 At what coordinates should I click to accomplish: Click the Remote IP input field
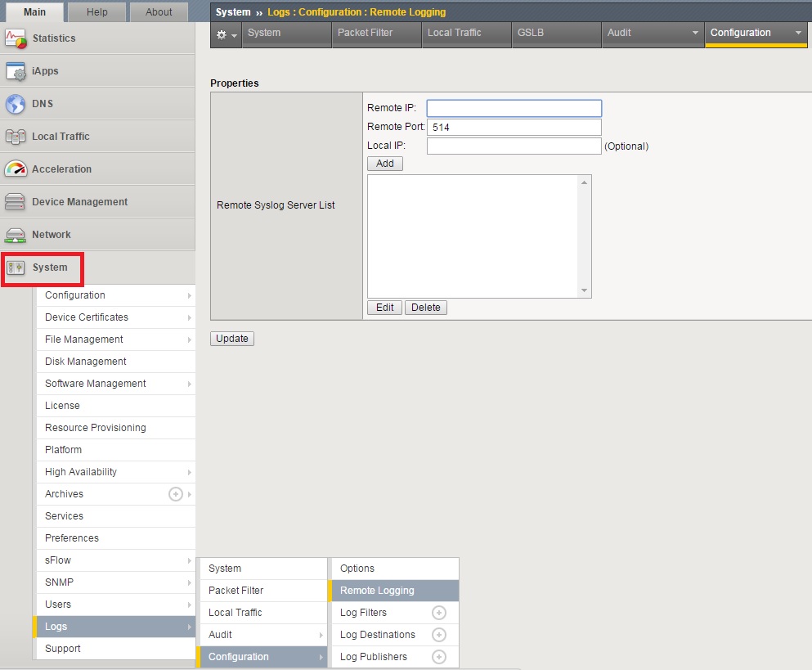(514, 108)
